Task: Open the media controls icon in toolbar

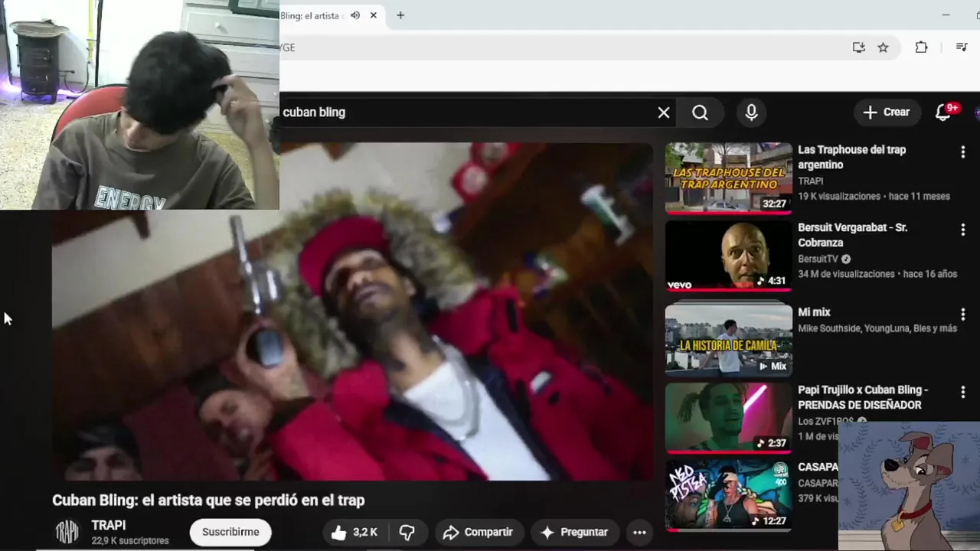Action: pos(962,47)
